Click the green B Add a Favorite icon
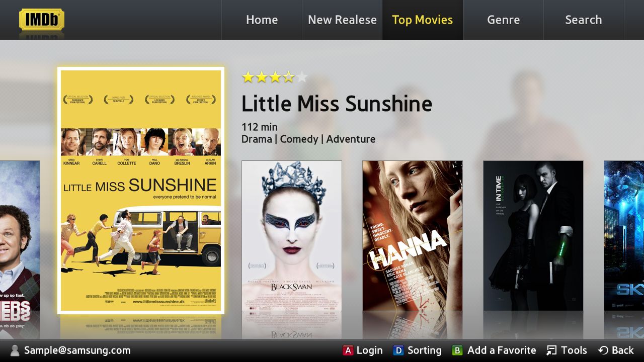The image size is (644, 362). pos(457,350)
